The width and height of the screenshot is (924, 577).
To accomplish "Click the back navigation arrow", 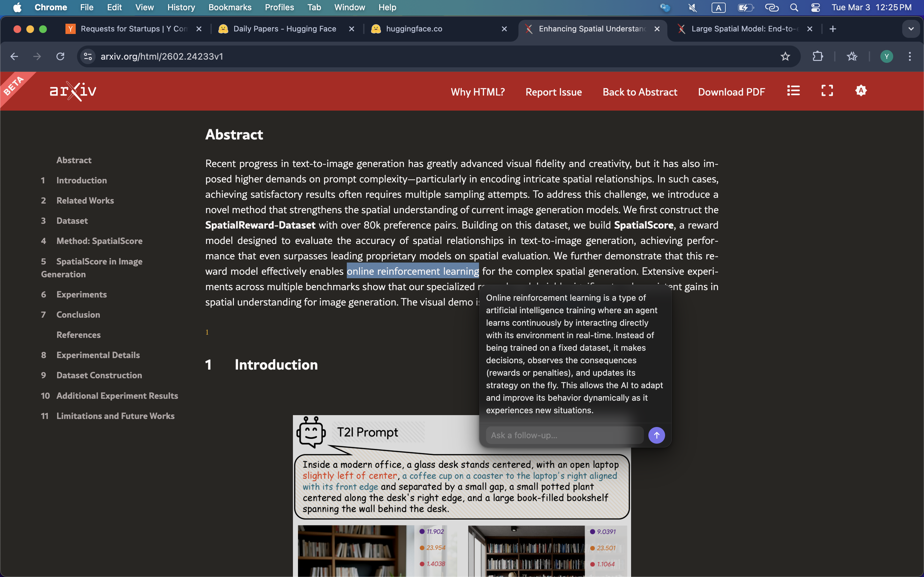I will tap(14, 56).
